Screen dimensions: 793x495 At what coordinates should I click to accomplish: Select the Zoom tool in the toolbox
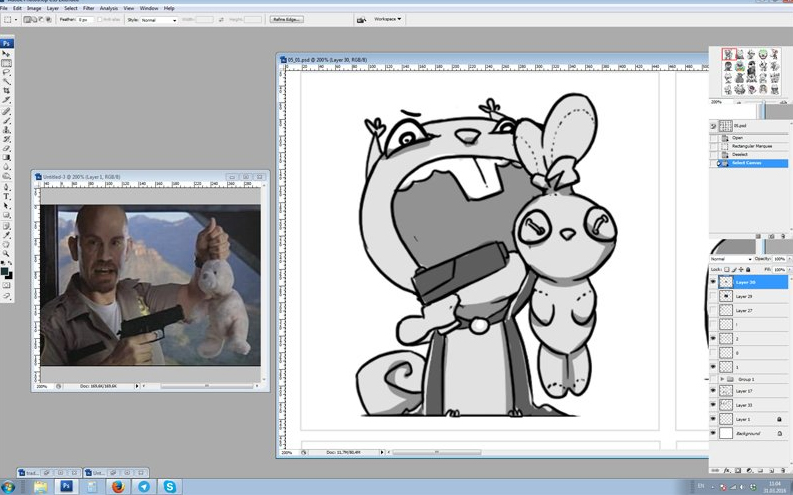pos(7,254)
